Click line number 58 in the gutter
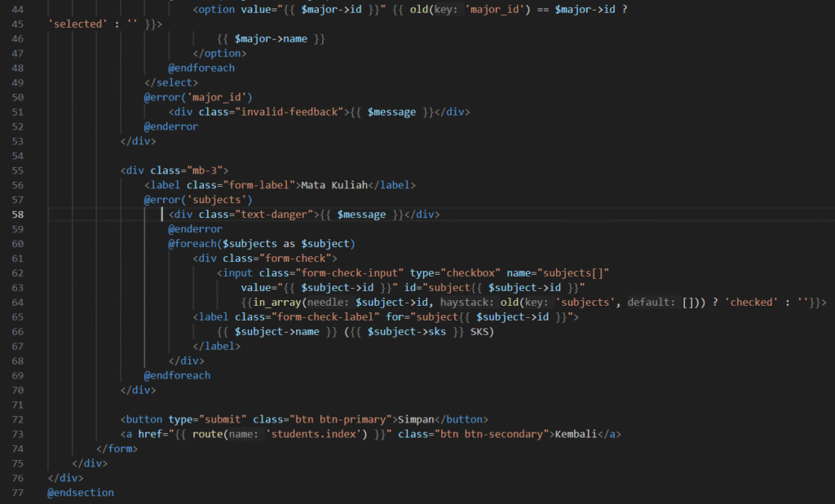The width and height of the screenshot is (835, 504). 17,214
